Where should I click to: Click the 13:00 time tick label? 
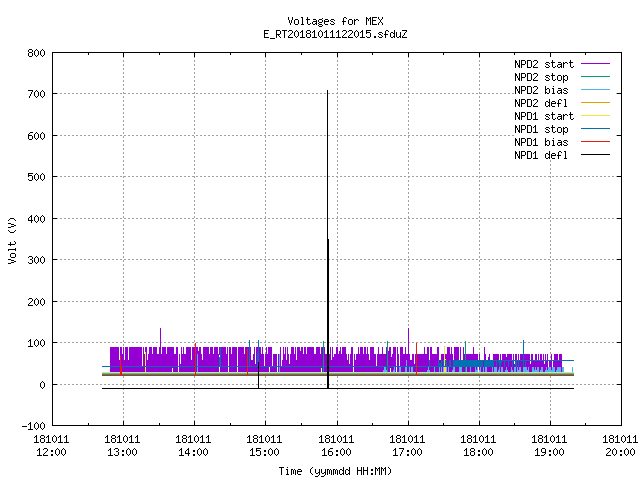[122, 453]
